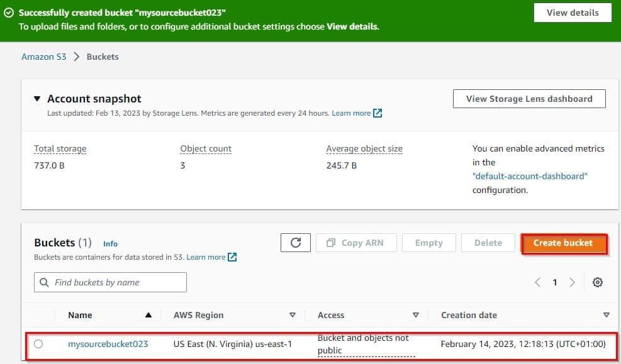The height and width of the screenshot is (364, 621).
Task: Sort buckets by Name using the sort arrow
Action: pyautogui.click(x=148, y=315)
